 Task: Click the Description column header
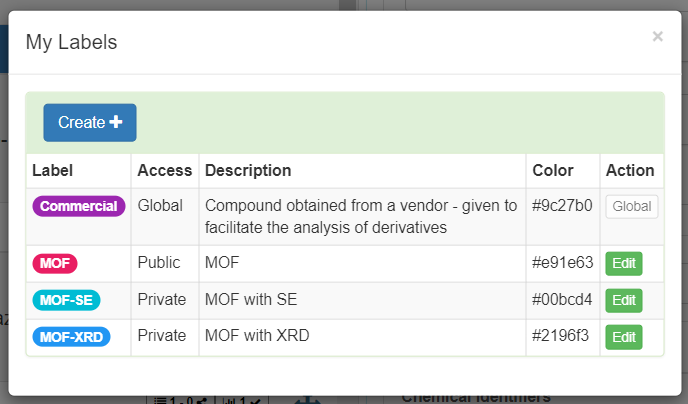click(248, 171)
